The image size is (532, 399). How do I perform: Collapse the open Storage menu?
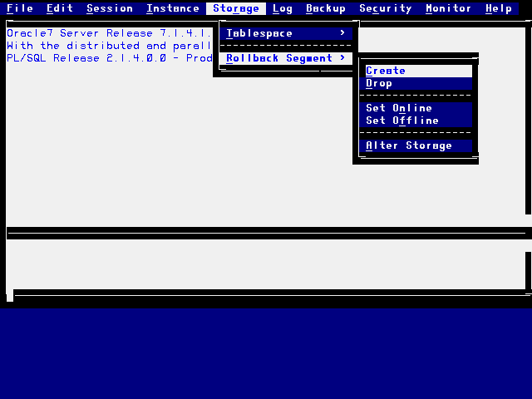236,8
